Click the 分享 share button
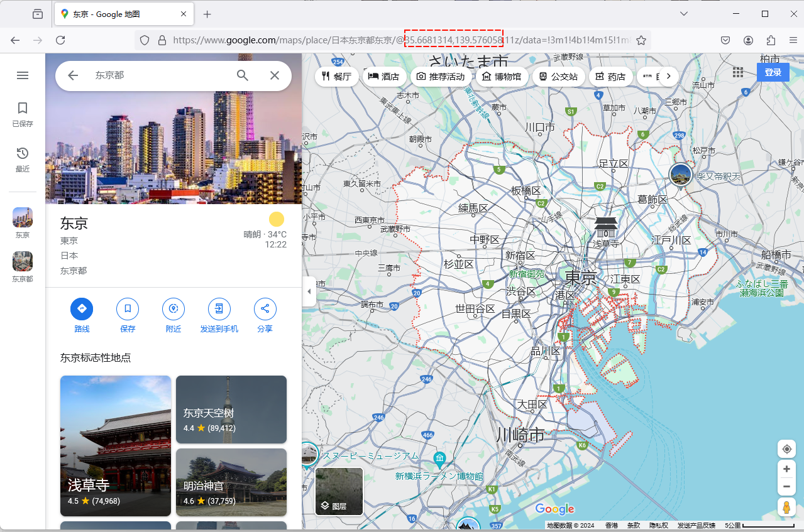The height and width of the screenshot is (532, 804). 265,309
